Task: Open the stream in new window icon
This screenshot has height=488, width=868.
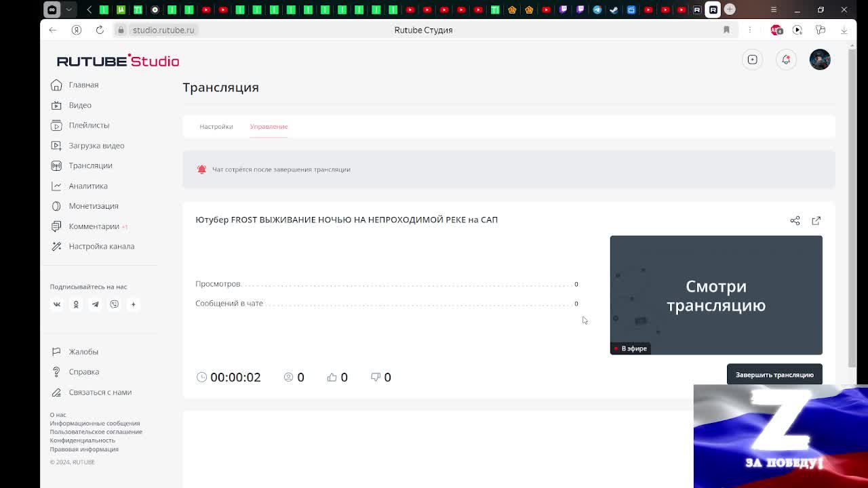Action: (x=816, y=220)
